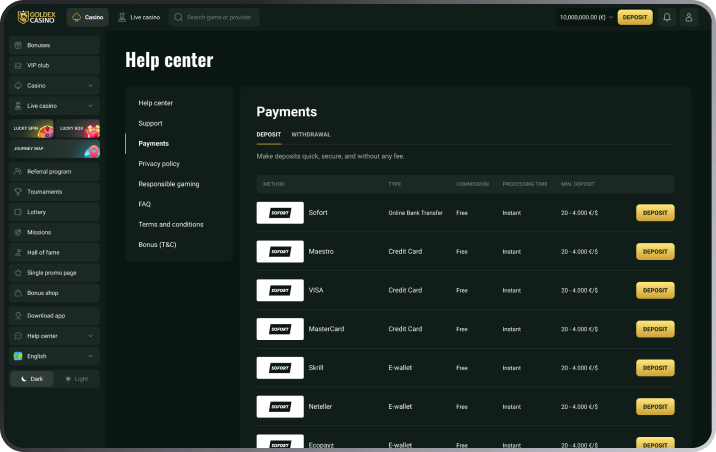
Task: Click the payment logo in Maestro row
Action: point(280,252)
